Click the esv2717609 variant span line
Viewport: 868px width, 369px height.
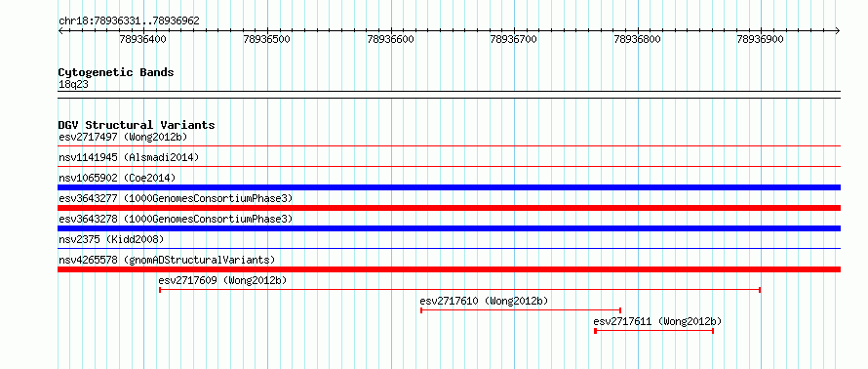click(460, 290)
